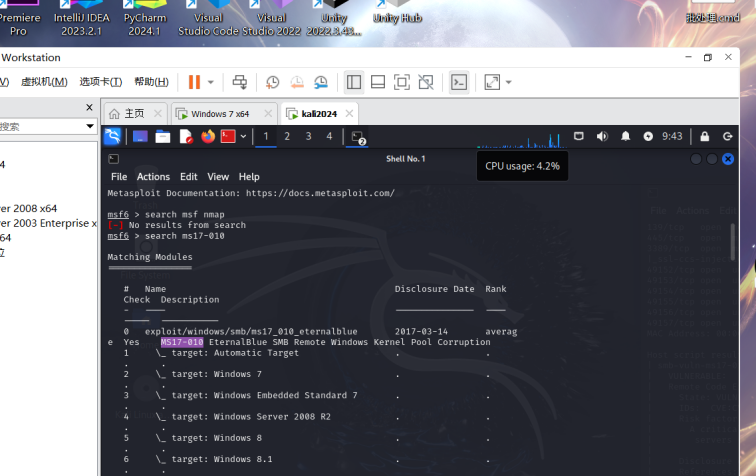This screenshot has height=476, width=756.
Task: Click the lock screen icon in Kali panel
Action: coord(704,136)
